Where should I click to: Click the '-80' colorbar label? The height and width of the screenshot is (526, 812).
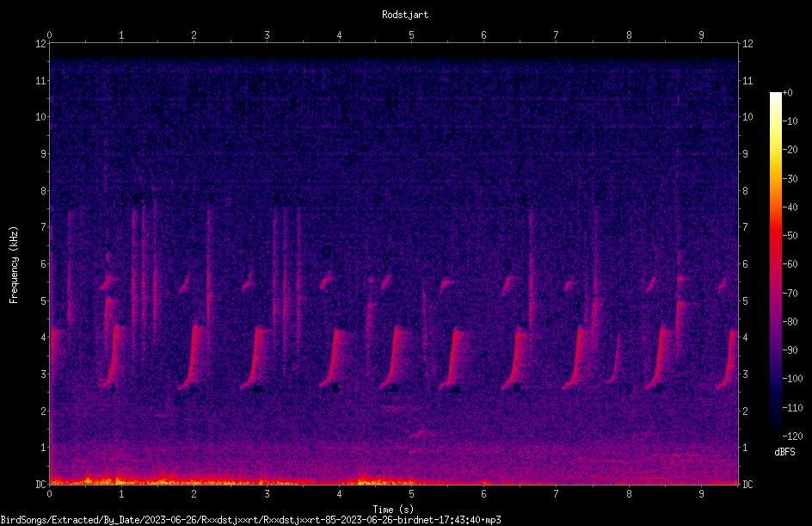(x=790, y=322)
